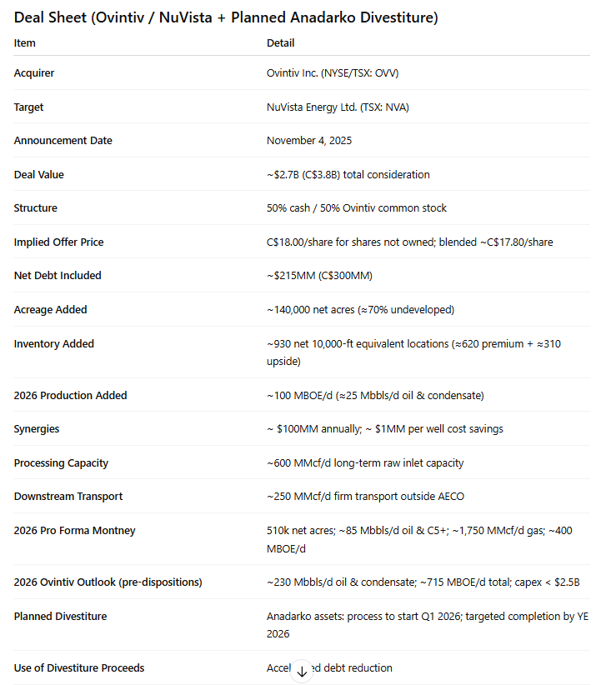Click NuVista Energy Ltd. target detail

click(x=338, y=107)
